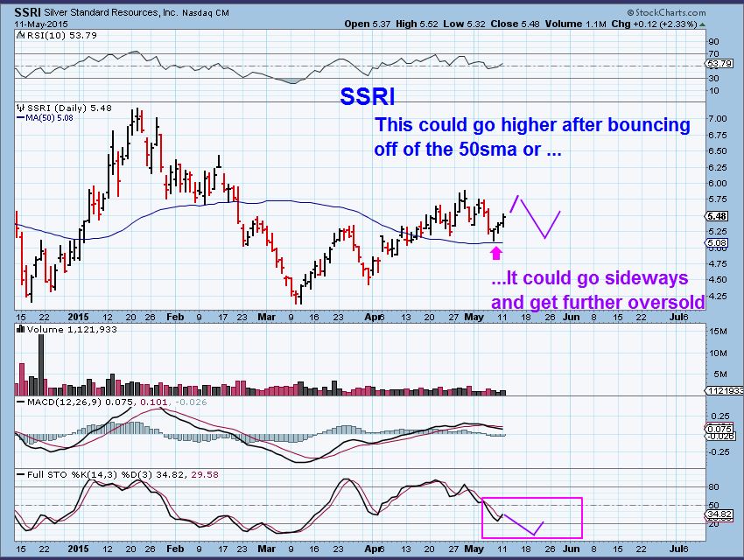Click the Volume 1.1M header value
This screenshot has width=744, height=560.
point(576,24)
